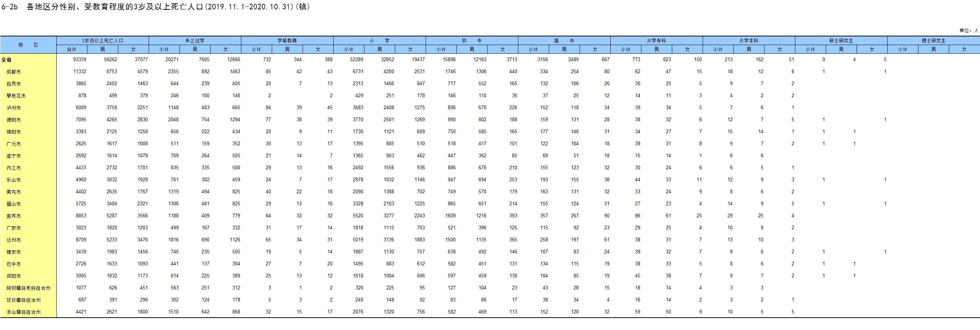
Task: Select the 阿坝藏族羌族自治州 row label
Action: pos(29,288)
